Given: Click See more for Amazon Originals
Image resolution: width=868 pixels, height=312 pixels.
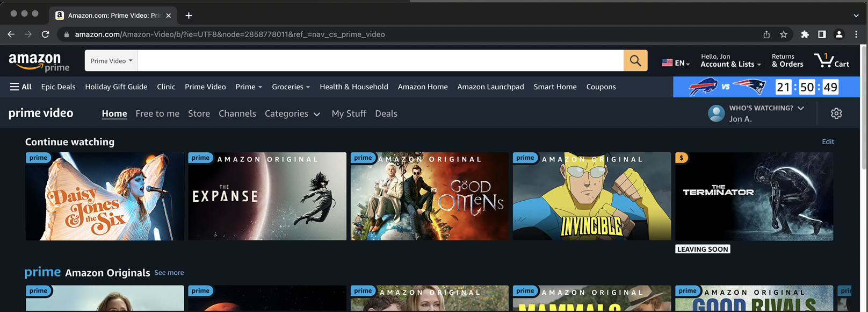Looking at the screenshot, I should 169,273.
